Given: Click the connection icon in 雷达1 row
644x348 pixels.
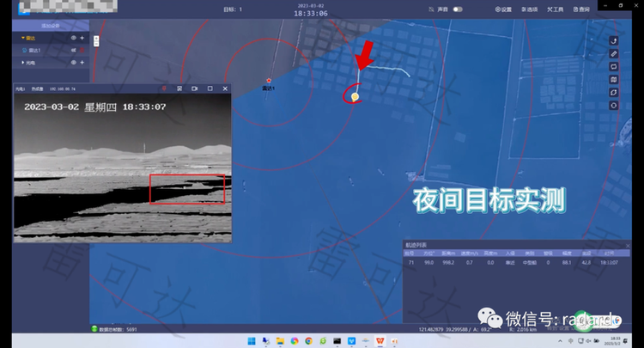Looking at the screenshot, I should [74, 50].
